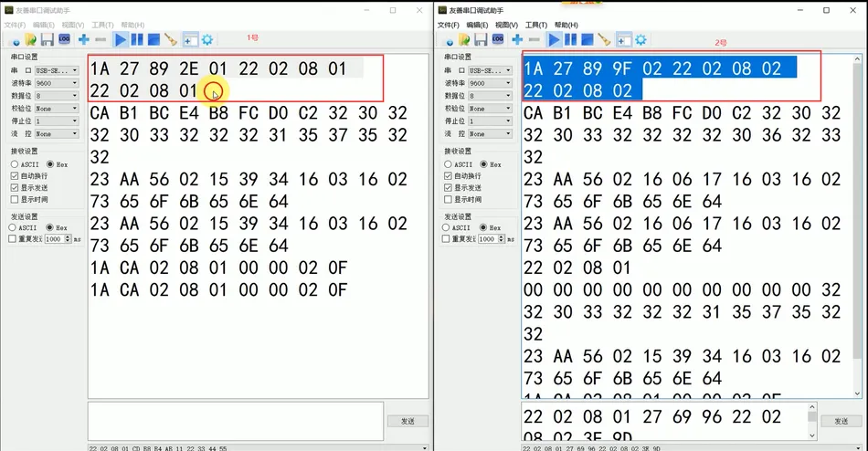Select ASCII receive mode in right window
This screenshot has height=451, width=868.
click(448, 164)
